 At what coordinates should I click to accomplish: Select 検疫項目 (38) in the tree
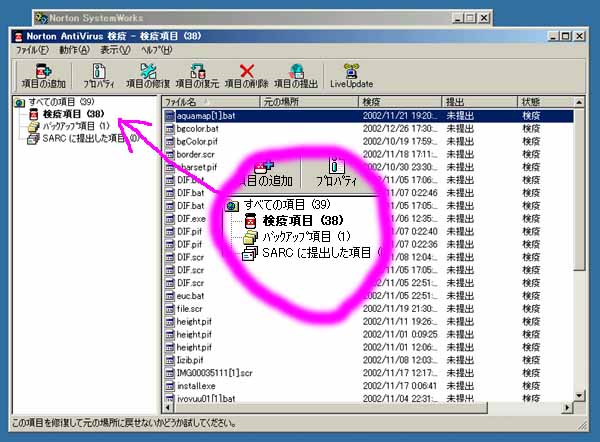[73, 114]
